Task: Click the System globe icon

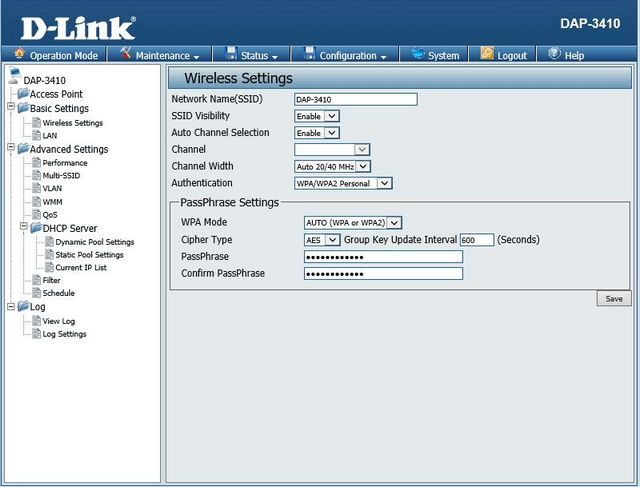Action: (x=417, y=54)
